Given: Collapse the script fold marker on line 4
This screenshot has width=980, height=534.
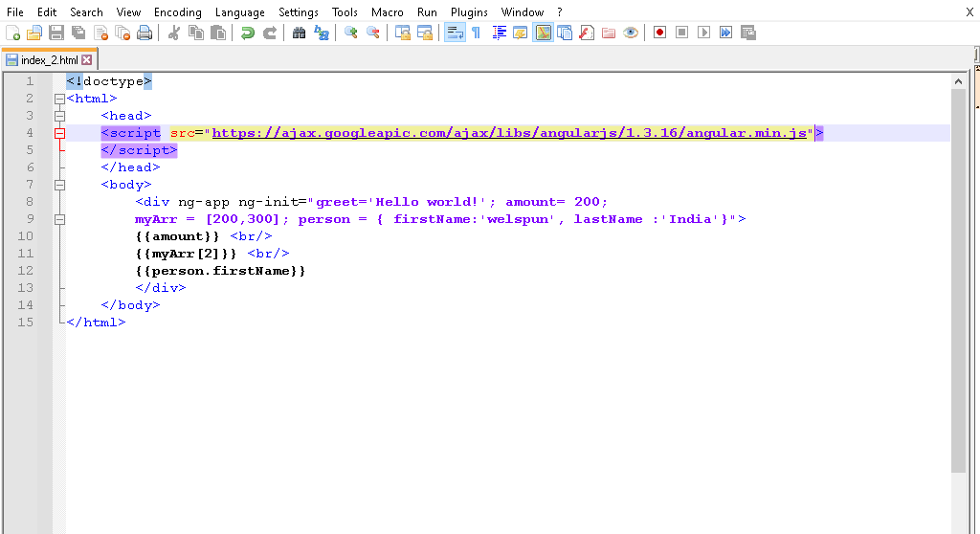Looking at the screenshot, I should click(59, 133).
